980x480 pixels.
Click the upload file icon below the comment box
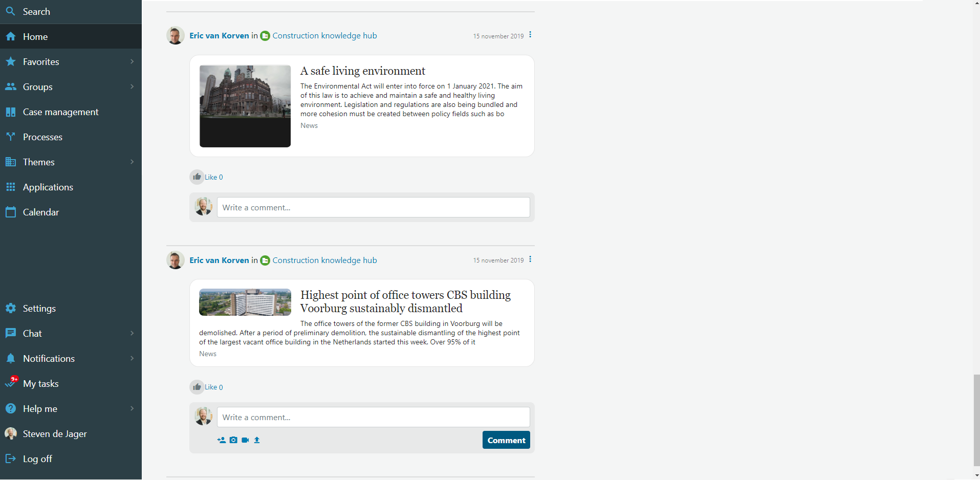[x=257, y=440]
